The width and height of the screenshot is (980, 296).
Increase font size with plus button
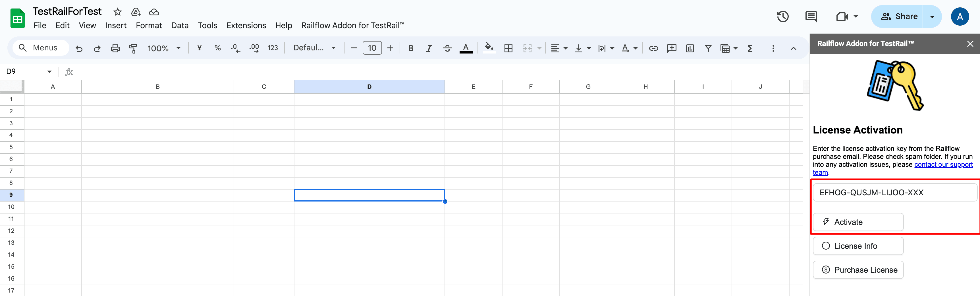tap(390, 48)
